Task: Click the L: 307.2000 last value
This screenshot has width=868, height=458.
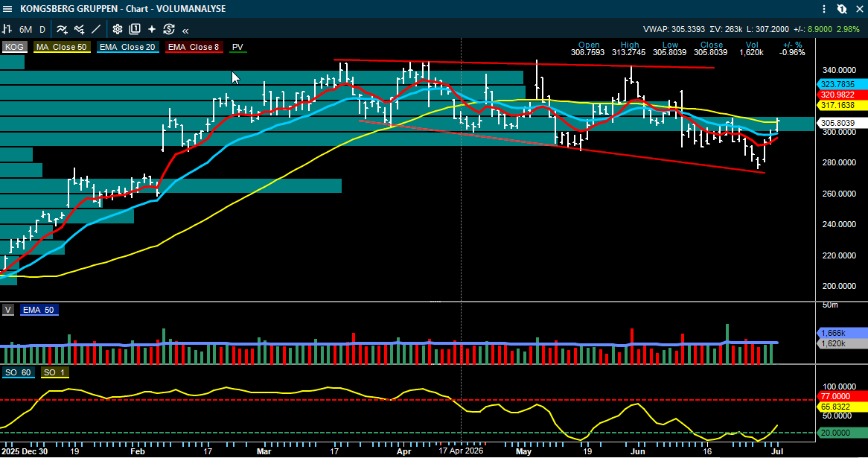Action: 768,29
